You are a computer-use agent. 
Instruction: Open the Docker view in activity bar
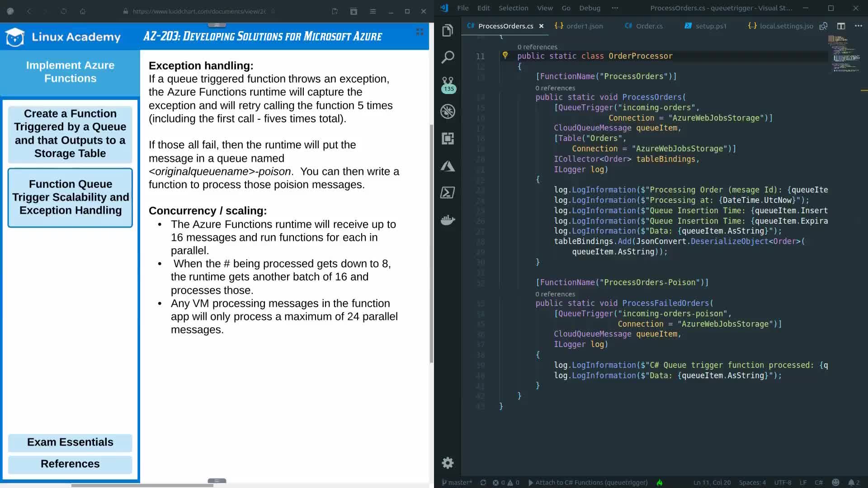tap(448, 220)
